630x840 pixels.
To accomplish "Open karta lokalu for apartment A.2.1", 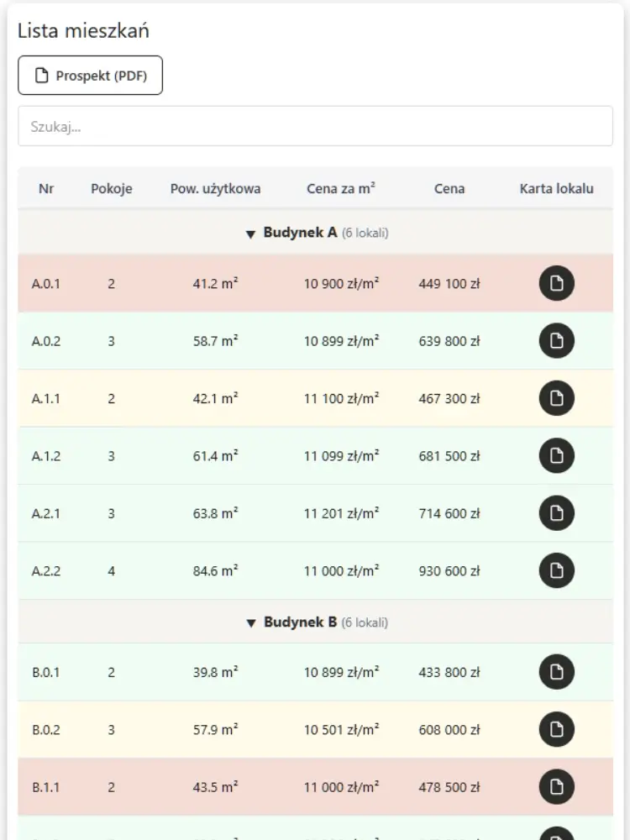I will pos(557,513).
